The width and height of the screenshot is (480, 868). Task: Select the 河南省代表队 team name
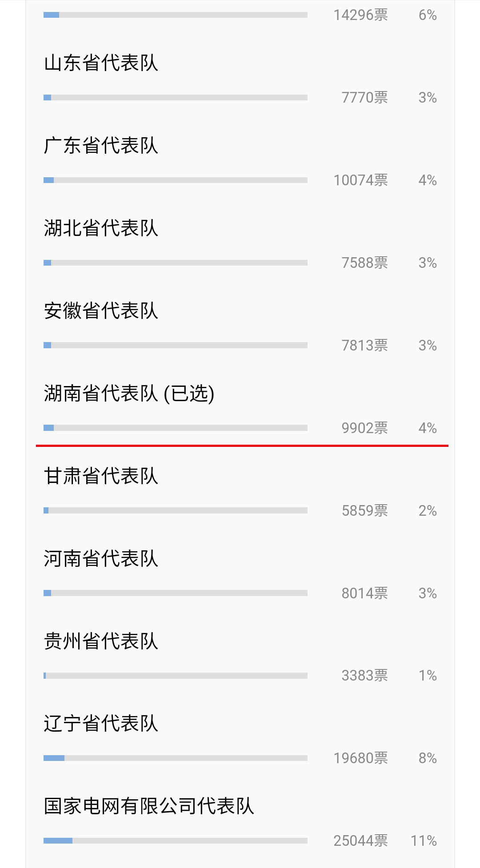click(x=101, y=559)
